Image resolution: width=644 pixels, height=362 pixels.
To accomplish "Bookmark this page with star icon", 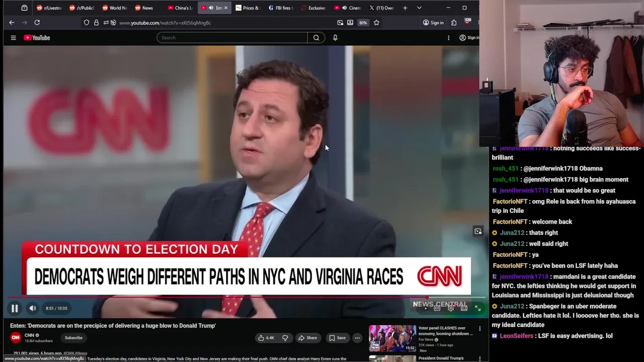I will [376, 23].
